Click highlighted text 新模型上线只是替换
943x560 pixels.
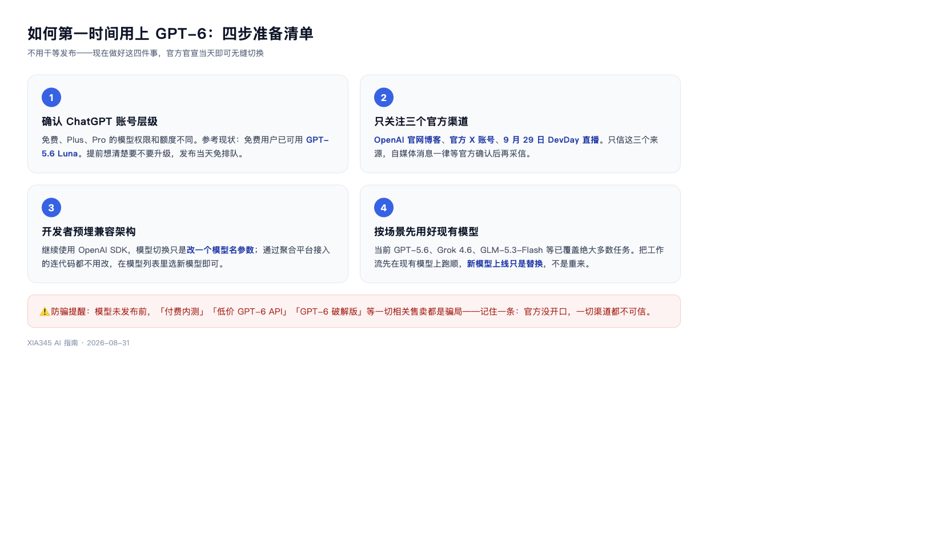(x=505, y=264)
